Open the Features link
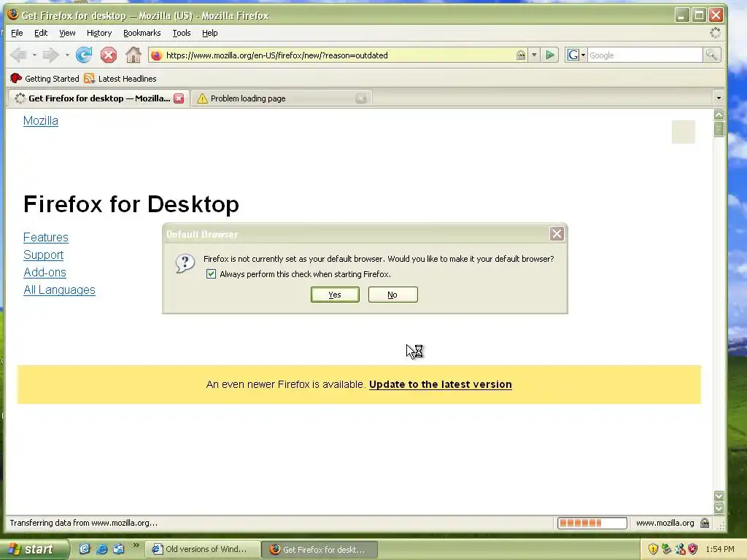 tap(46, 237)
